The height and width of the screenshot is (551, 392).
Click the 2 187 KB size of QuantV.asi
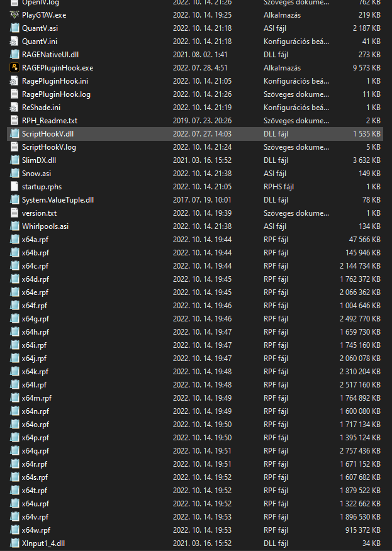pos(367,28)
